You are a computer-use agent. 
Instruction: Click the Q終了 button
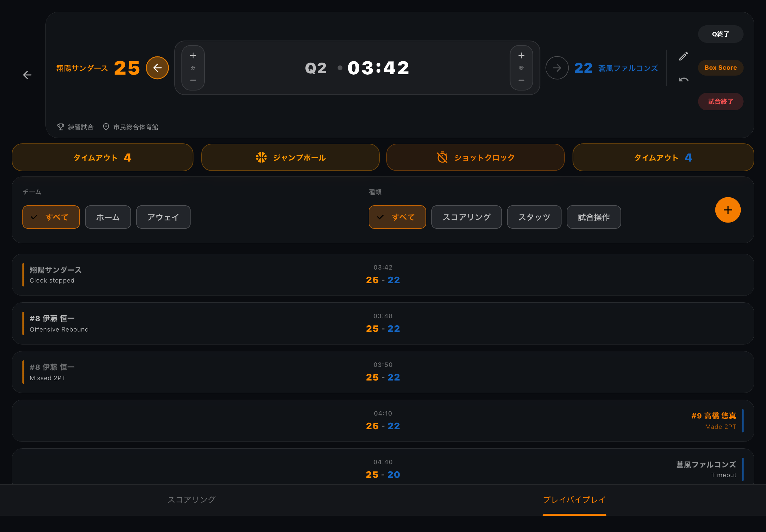pyautogui.click(x=720, y=34)
